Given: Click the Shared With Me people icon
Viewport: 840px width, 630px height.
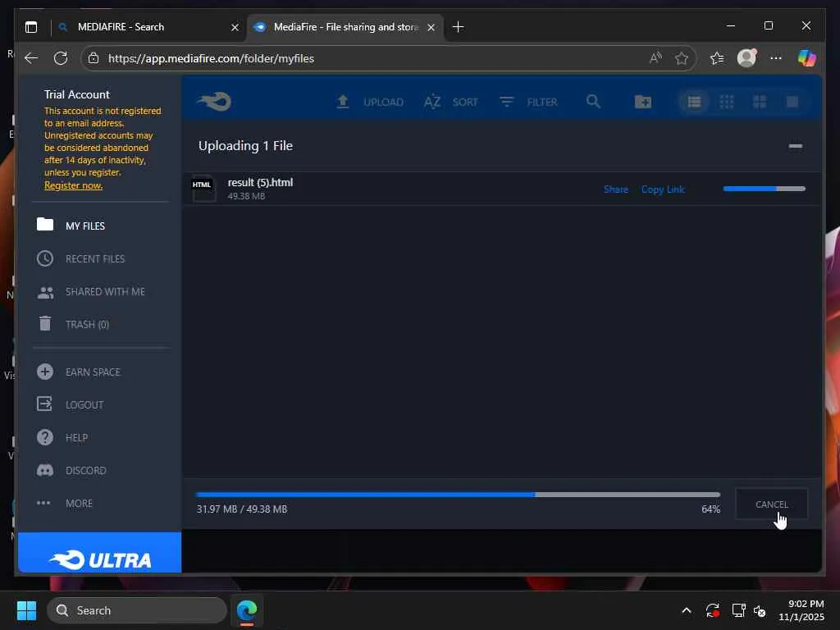Looking at the screenshot, I should point(45,292).
